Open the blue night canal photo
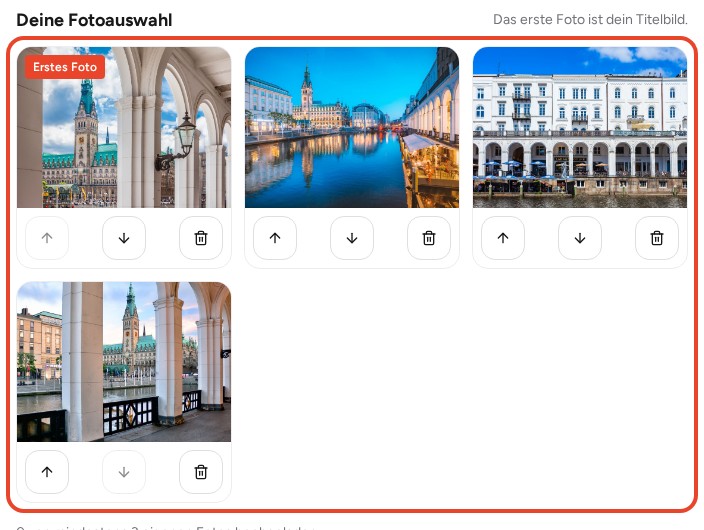Viewport: 704px width, 530px height. [352, 127]
